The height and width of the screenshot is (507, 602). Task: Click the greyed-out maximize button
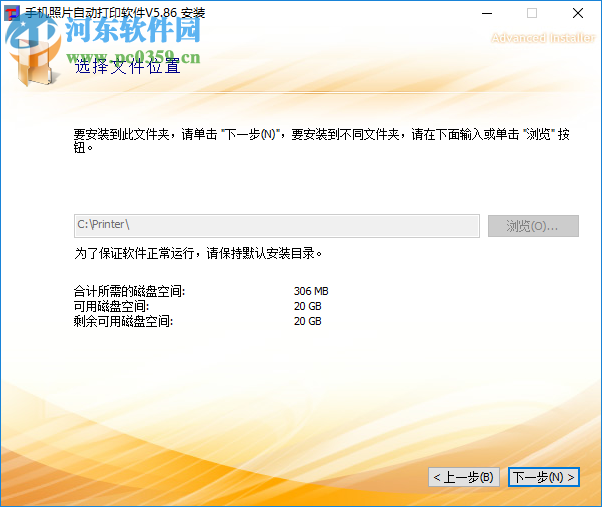click(532, 13)
